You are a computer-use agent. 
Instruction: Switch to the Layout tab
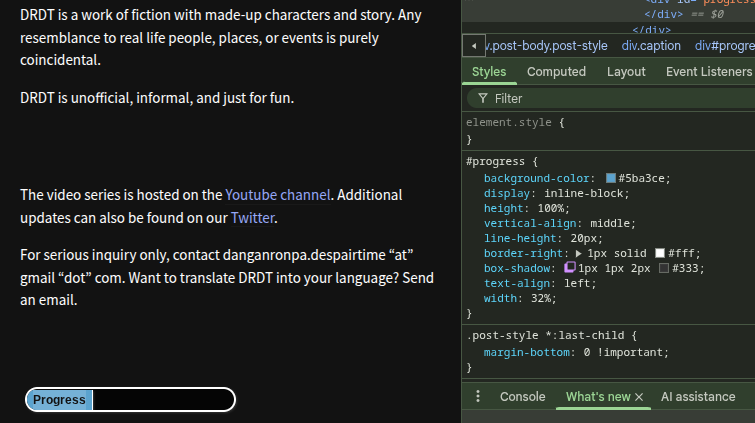point(626,72)
